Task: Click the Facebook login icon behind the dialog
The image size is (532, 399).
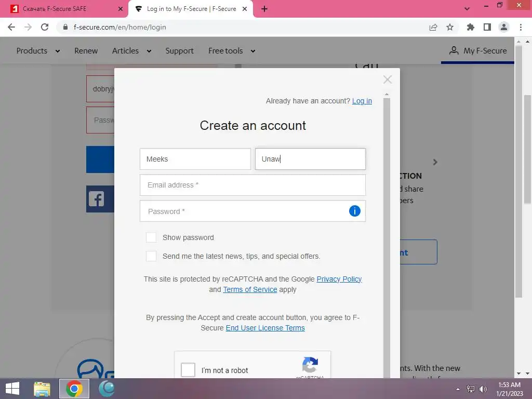Action: click(96, 199)
